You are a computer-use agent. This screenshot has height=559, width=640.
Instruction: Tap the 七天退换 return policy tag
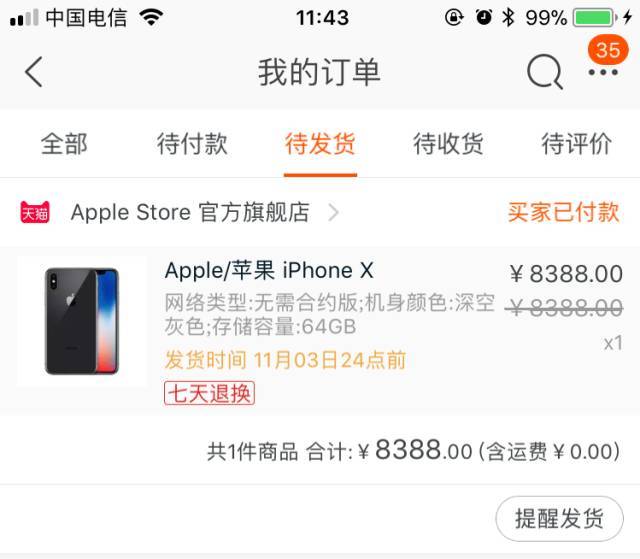point(209,393)
